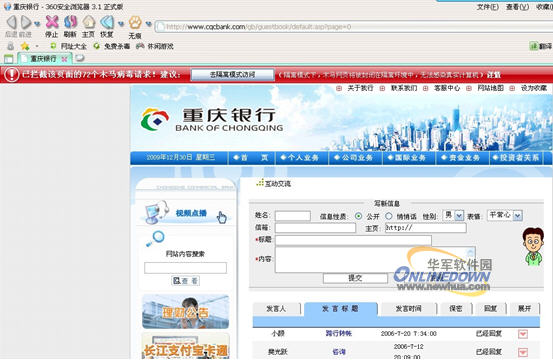This screenshot has width=553, height=360.
Task: Open 资金业务 navigation item
Action: pyautogui.click(x=461, y=158)
